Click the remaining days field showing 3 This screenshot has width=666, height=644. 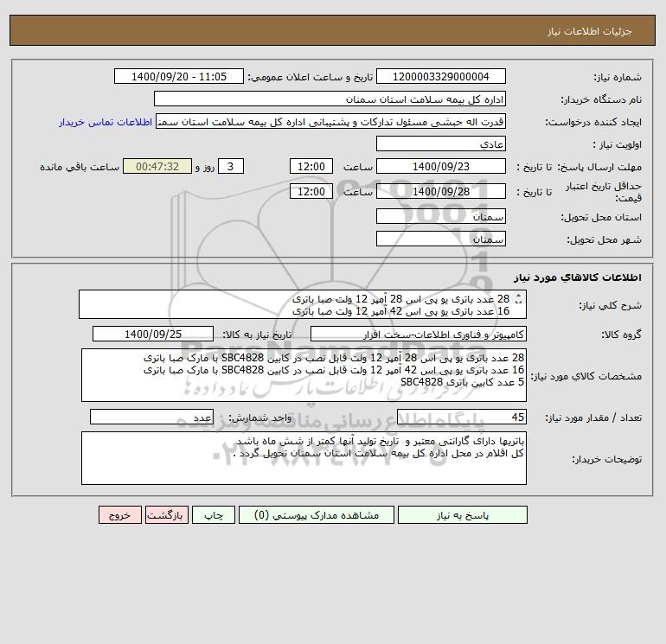[231, 167]
